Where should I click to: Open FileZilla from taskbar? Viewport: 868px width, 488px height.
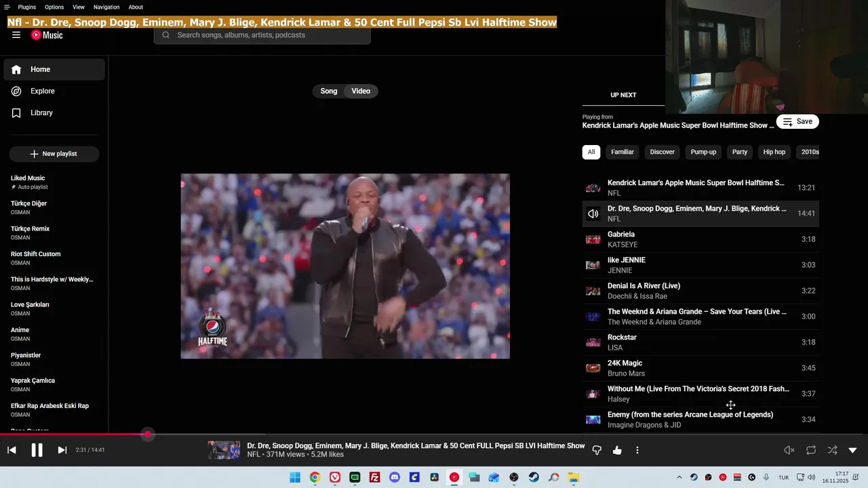[374, 477]
